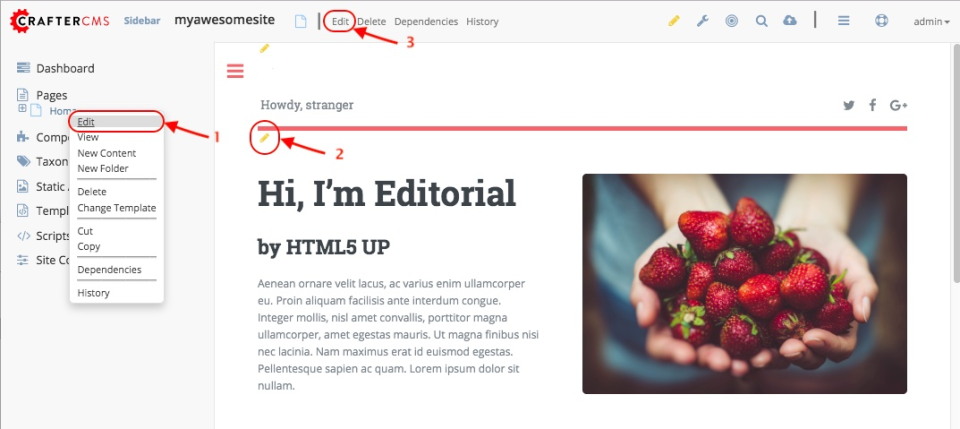The image size is (960, 429).
Task: Select Change Template in context menu
Action: coord(117,207)
